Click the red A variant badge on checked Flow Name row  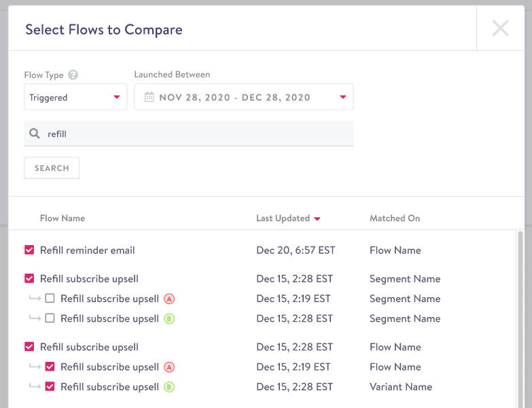pos(169,367)
